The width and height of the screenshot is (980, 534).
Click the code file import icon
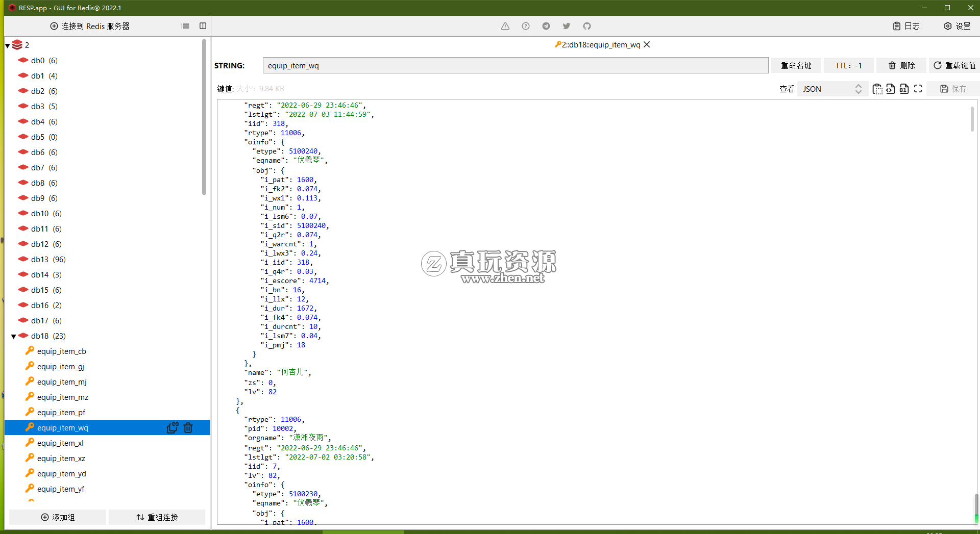coord(891,89)
